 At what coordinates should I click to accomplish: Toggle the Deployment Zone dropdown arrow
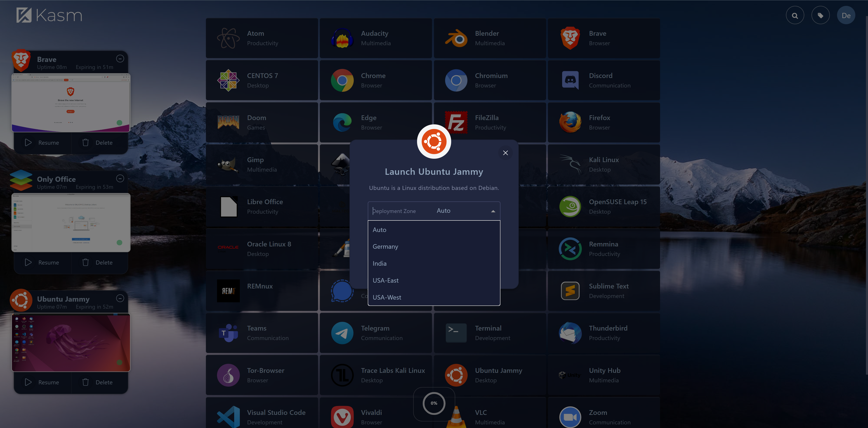click(493, 211)
